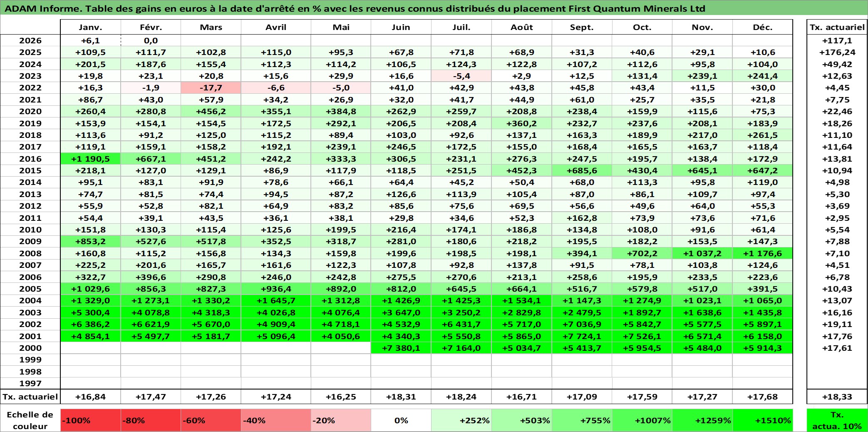
Task: Select the -40% pink legend swatch
Action: 276,420
